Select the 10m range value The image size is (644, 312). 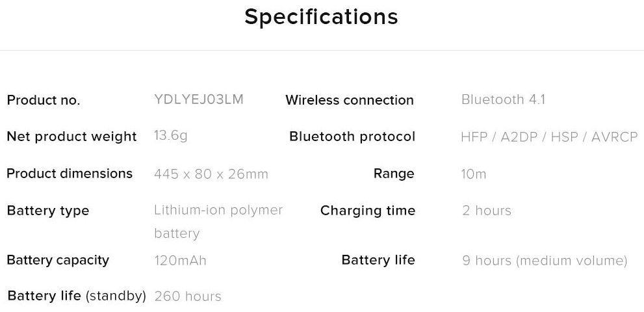pyautogui.click(x=473, y=174)
